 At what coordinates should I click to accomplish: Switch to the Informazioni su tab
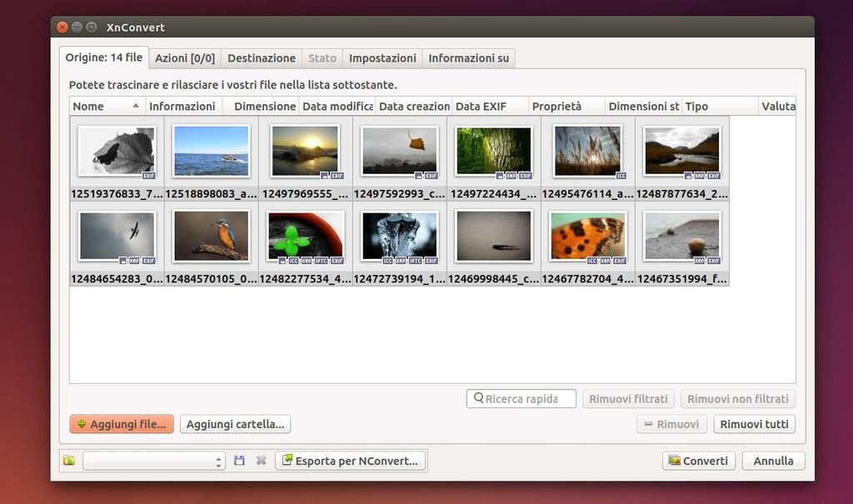point(468,58)
